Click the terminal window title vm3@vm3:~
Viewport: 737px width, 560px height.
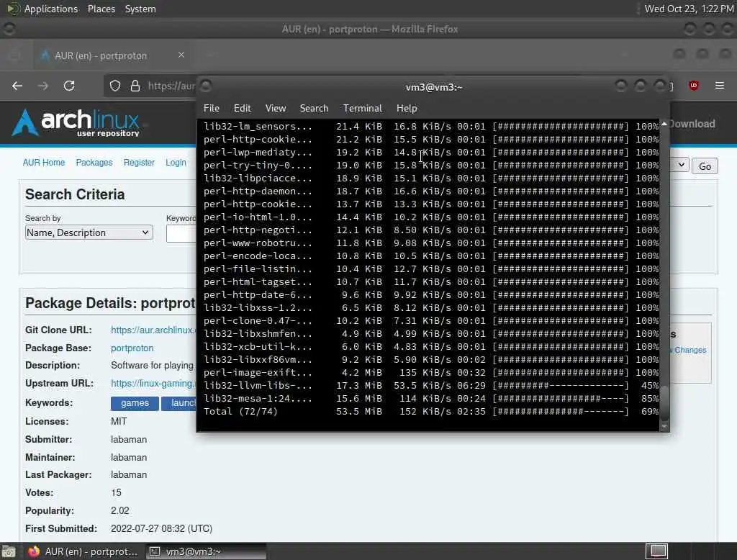pos(434,87)
